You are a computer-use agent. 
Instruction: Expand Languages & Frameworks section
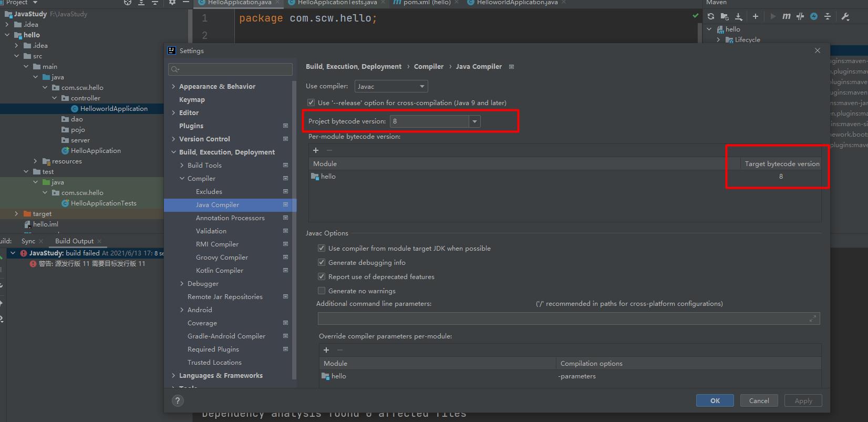pos(173,375)
